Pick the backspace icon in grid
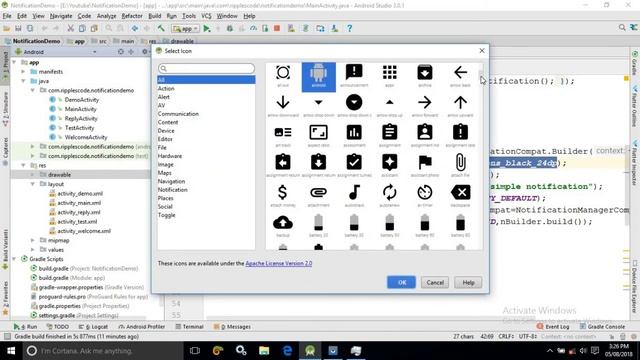The image size is (640, 360). [460, 192]
